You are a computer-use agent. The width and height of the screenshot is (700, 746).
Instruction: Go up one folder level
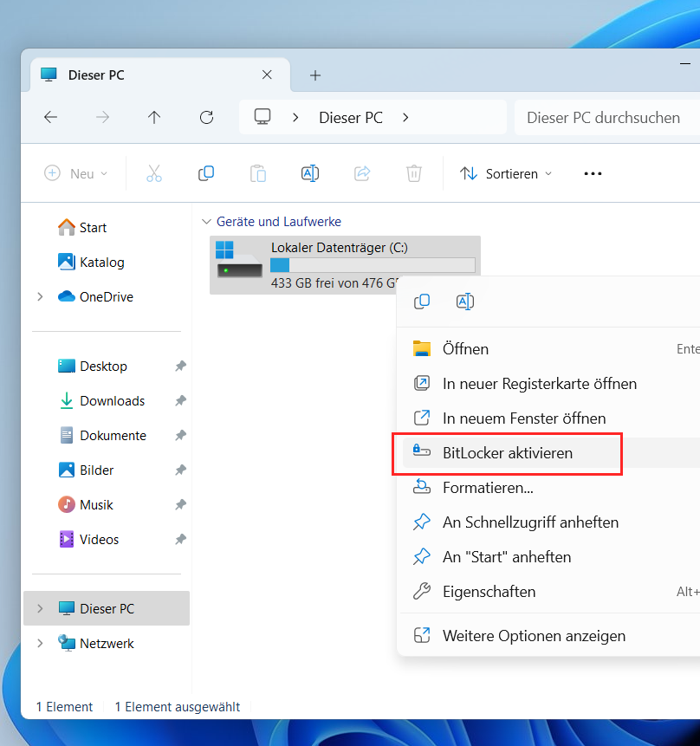point(154,117)
